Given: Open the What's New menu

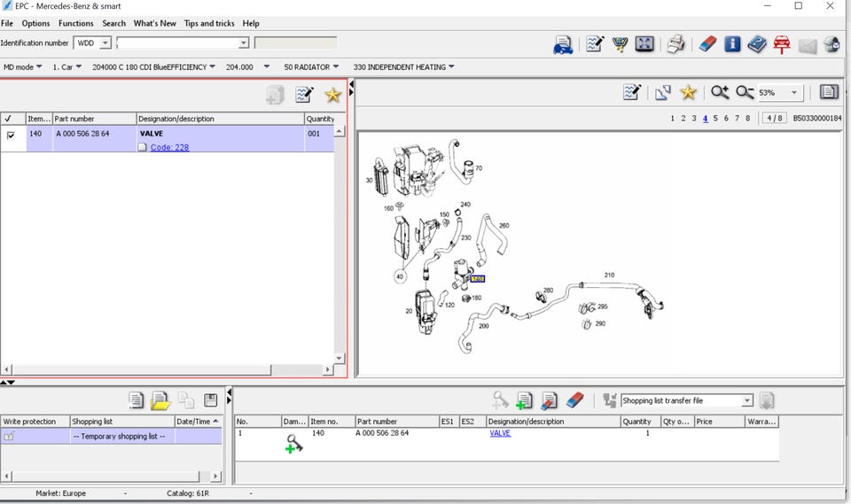Looking at the screenshot, I should click(x=154, y=23).
